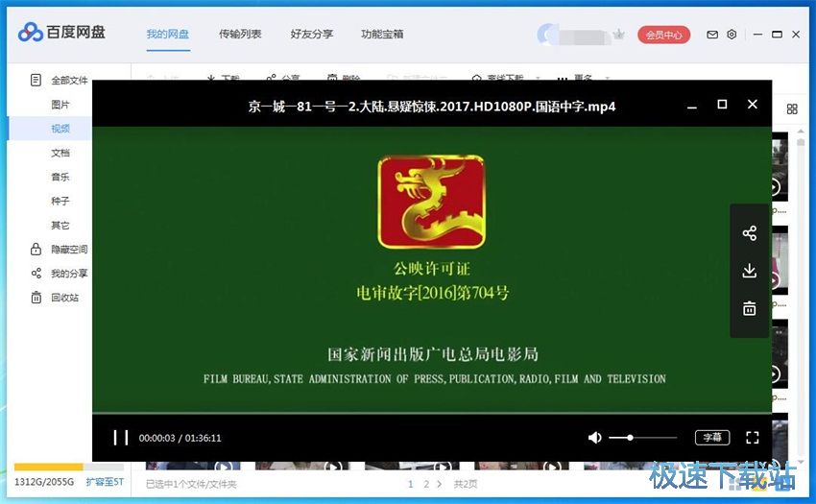Click 扩容至5T link
This screenshot has width=816, height=504.
click(106, 482)
